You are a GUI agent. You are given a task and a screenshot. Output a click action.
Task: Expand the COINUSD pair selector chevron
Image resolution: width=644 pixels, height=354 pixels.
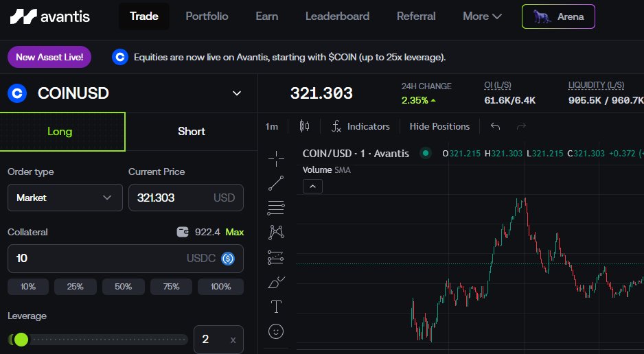237,93
